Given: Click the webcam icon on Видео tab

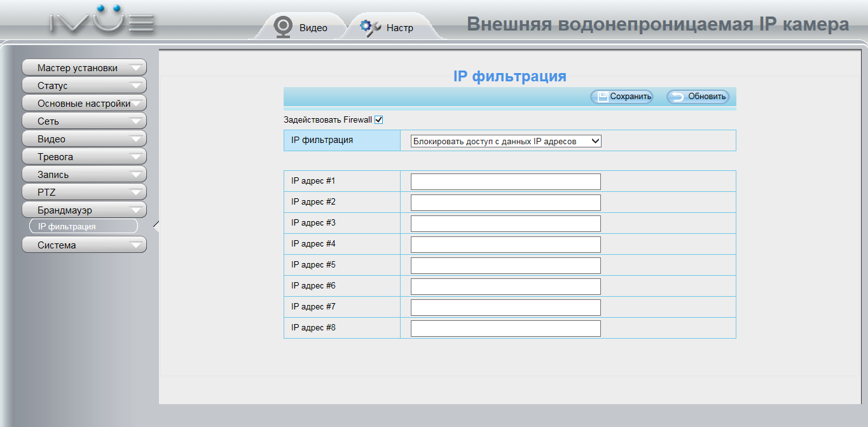Looking at the screenshot, I should (282, 27).
